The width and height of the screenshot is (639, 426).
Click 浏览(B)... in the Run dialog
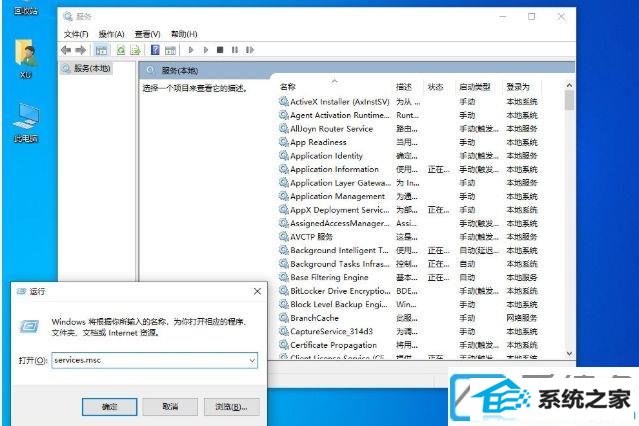231,407
